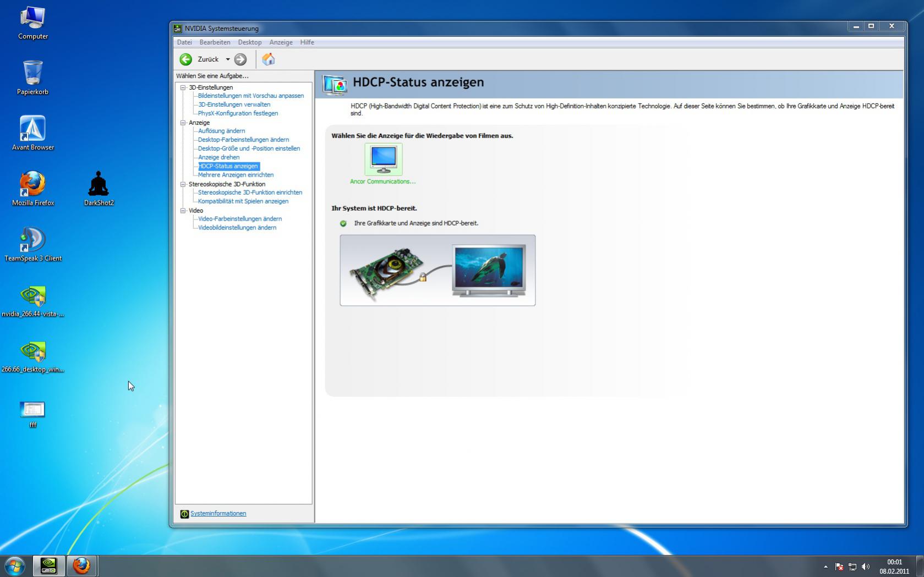Click the volume speaker tray icon
The image size is (924, 577).
coord(866,567)
